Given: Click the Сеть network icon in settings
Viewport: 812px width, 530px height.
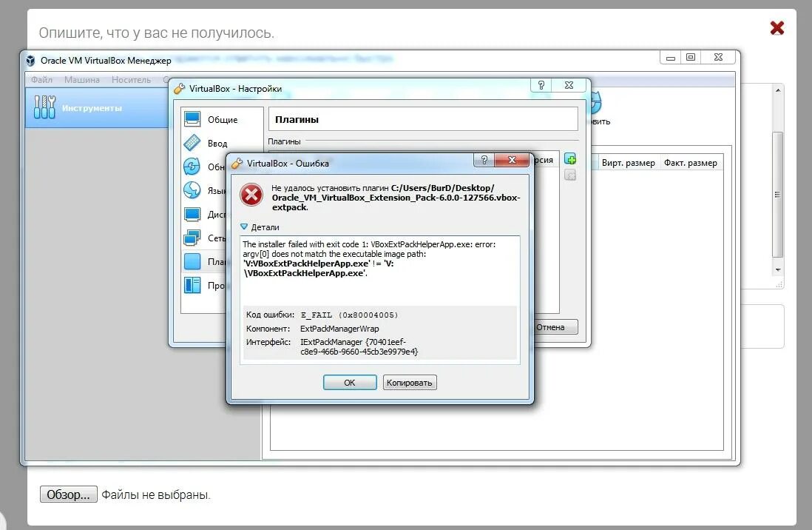Looking at the screenshot, I should click(x=192, y=238).
